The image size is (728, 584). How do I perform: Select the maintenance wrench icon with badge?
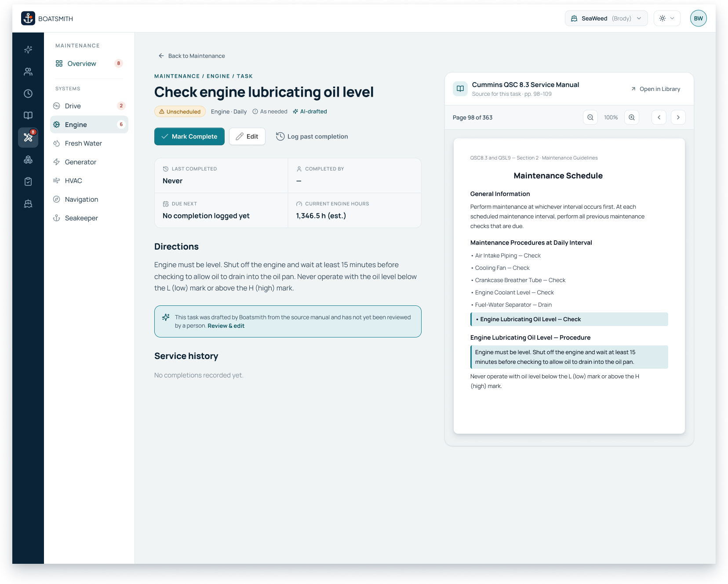[x=28, y=138]
